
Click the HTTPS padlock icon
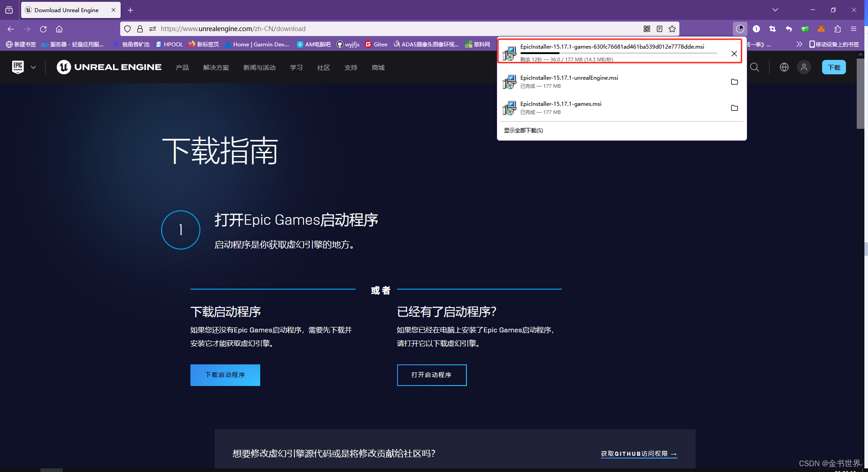140,28
